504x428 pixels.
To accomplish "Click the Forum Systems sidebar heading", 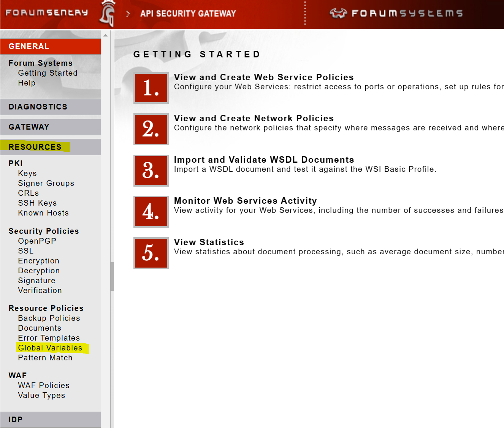I will pos(41,63).
